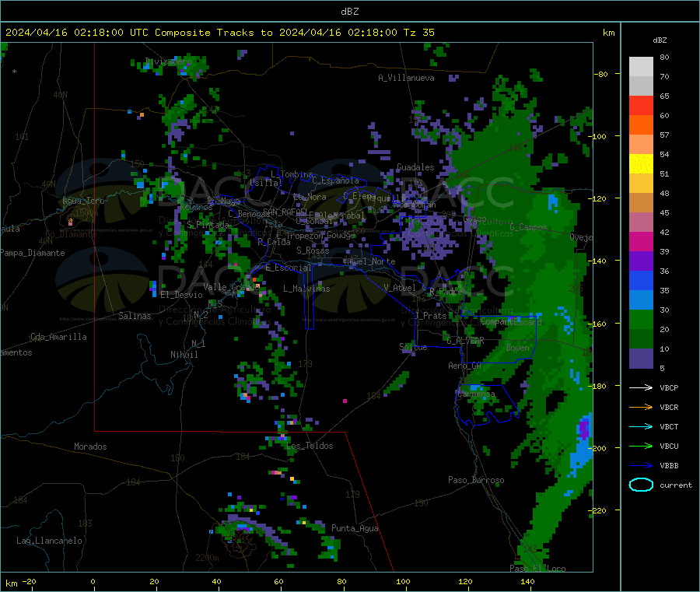
Task: Click the S_Rosas place label
Action: [313, 250]
